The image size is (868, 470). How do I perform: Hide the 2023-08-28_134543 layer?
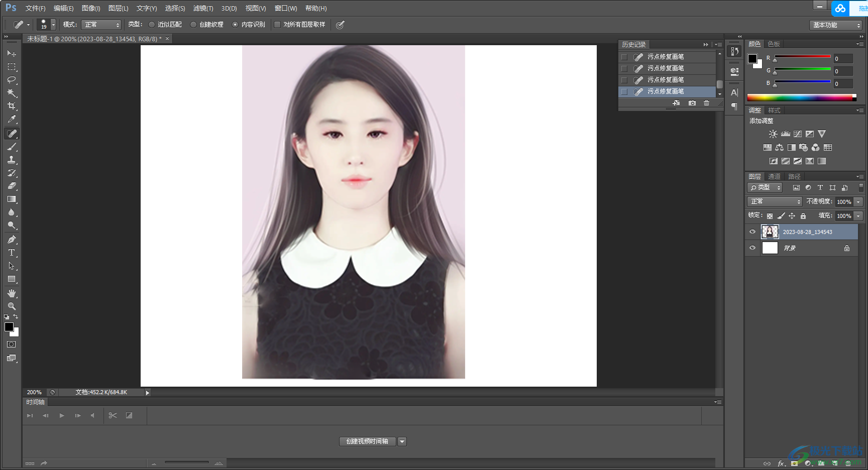[752, 232]
